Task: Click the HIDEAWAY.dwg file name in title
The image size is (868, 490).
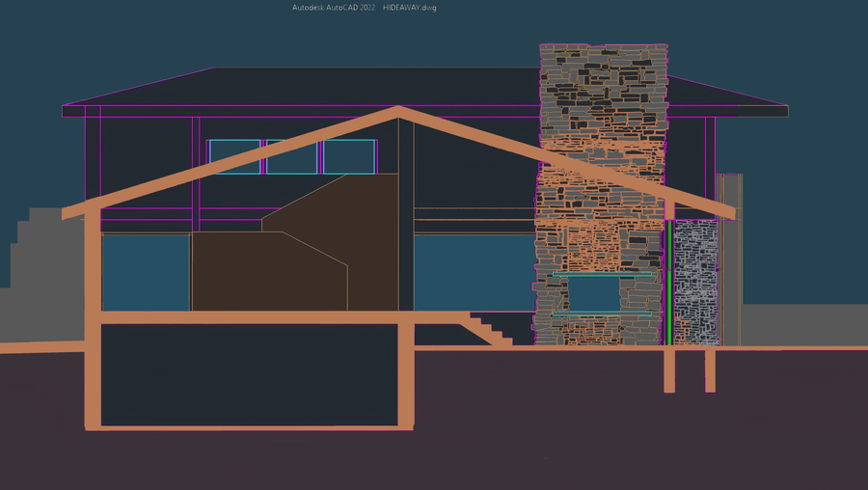Action: (409, 8)
